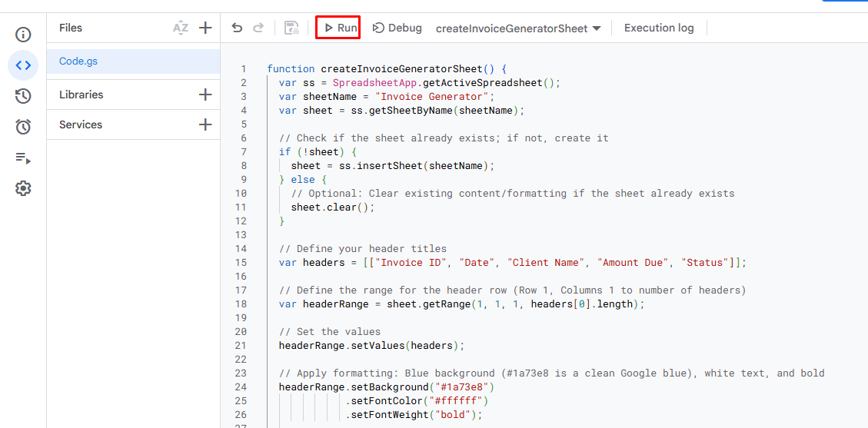Viewport: 868px width, 428px height.
Task: Open the Triggers alarm clock icon
Action: (23, 127)
